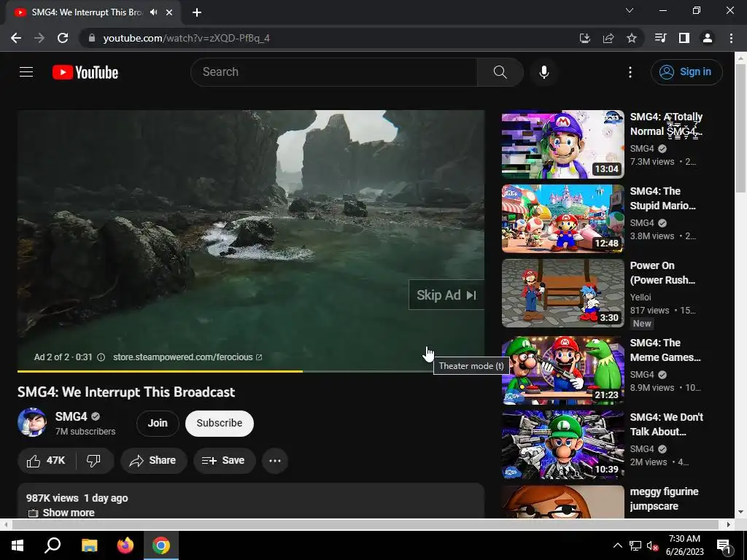The width and height of the screenshot is (747, 560).
Task: Click the vertical page scrollbar
Action: [x=740, y=128]
